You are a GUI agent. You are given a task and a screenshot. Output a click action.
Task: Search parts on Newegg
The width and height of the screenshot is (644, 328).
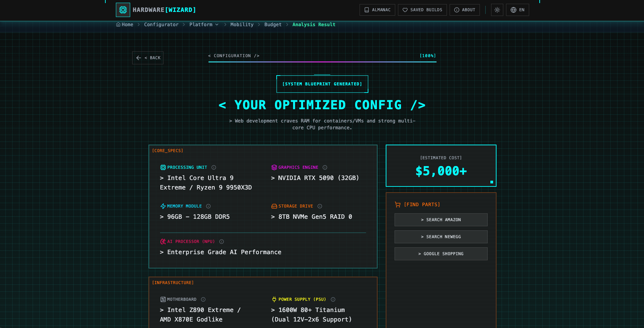[x=441, y=237]
